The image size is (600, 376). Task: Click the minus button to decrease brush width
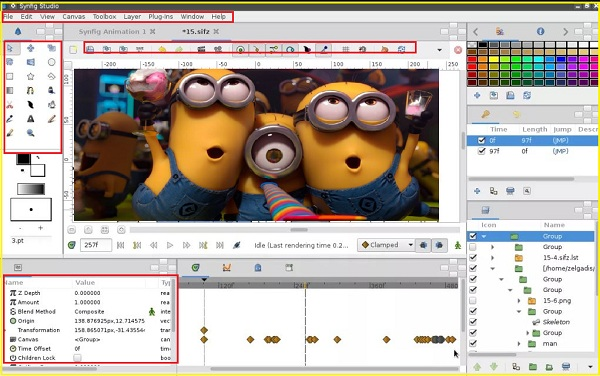(20, 228)
